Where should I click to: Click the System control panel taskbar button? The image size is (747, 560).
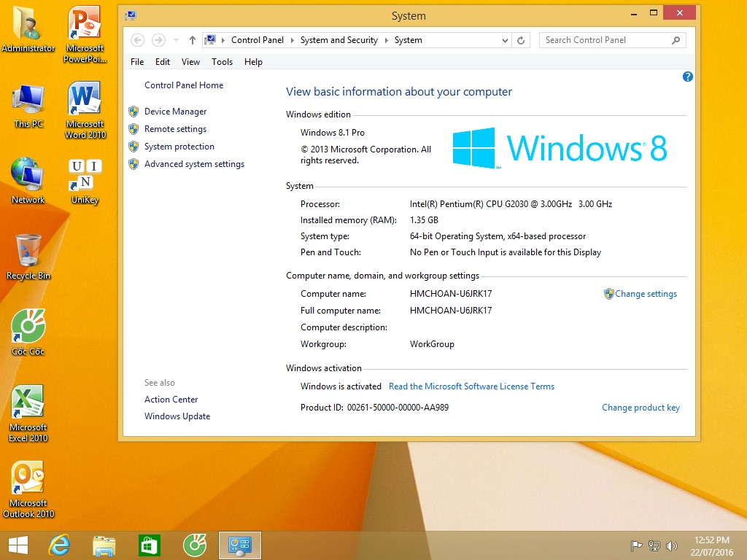[239, 545]
